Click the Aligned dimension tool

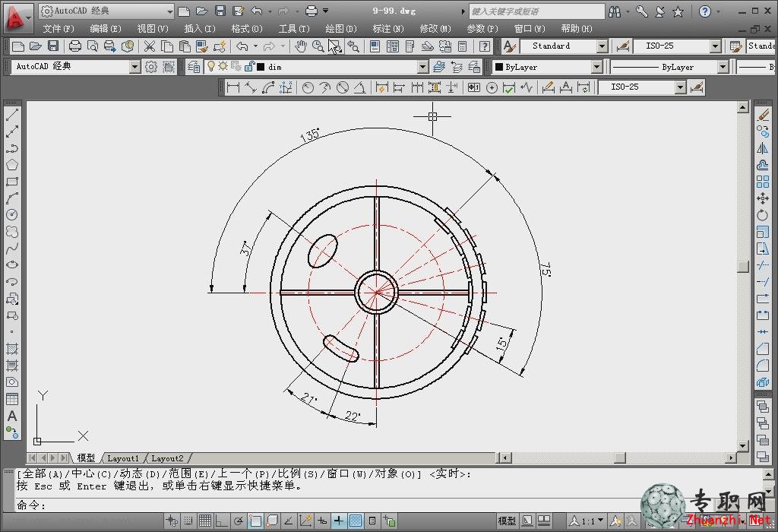point(251,88)
